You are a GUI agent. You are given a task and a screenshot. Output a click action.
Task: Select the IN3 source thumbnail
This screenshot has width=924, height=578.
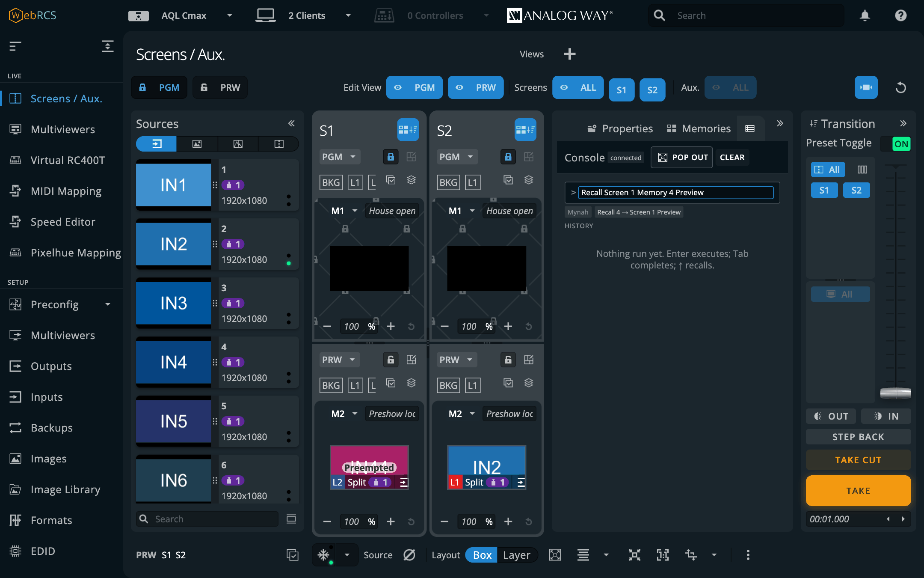click(x=173, y=303)
